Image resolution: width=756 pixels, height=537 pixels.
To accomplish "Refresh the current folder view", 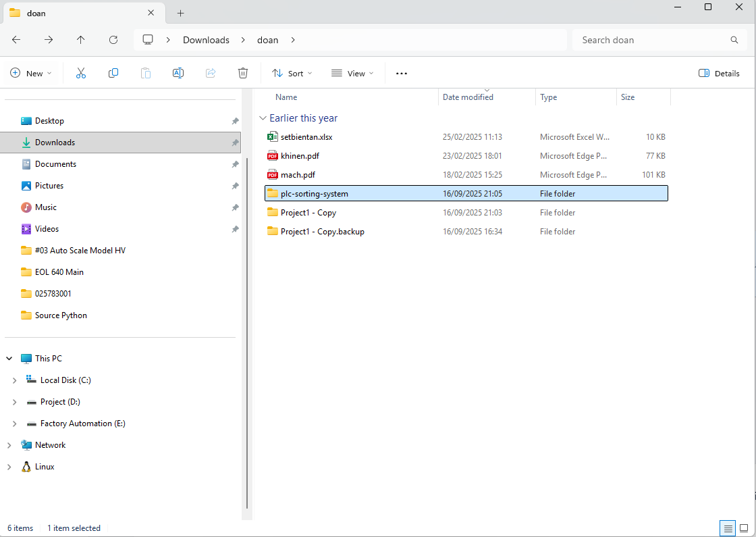I will coord(113,40).
